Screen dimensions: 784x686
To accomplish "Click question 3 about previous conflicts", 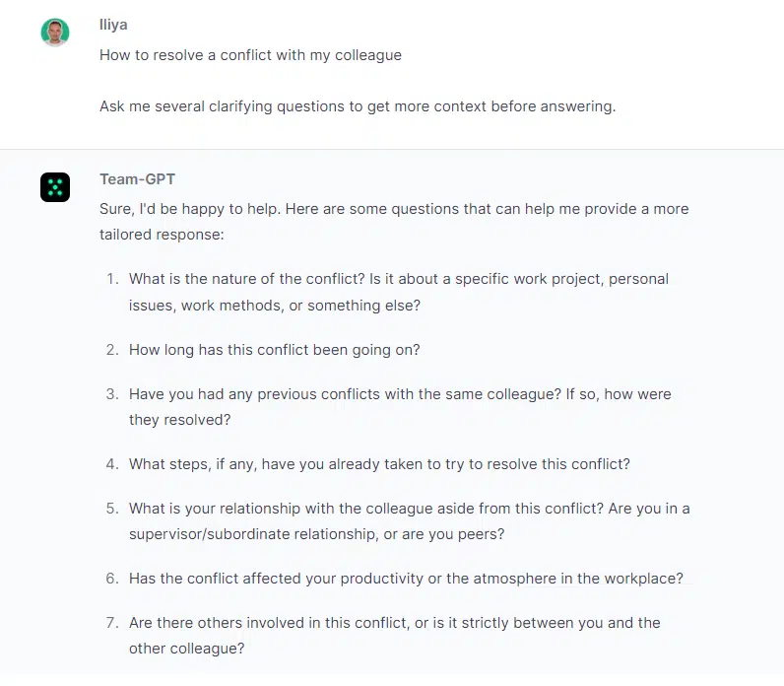I will 400,407.
